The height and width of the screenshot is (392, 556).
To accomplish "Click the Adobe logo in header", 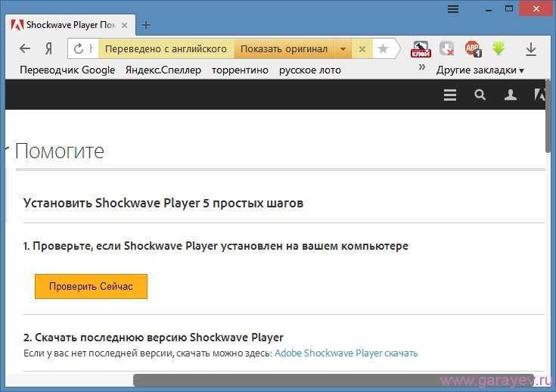I will pyautogui.click(x=539, y=95).
